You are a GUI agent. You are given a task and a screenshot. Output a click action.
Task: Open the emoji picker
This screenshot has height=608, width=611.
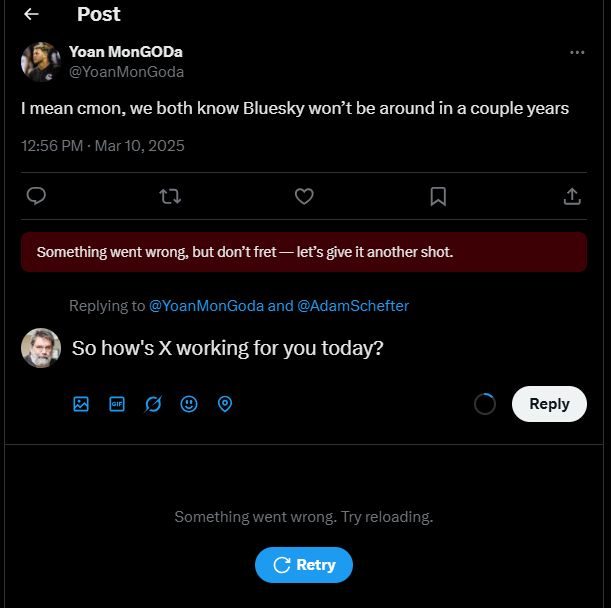pos(189,404)
